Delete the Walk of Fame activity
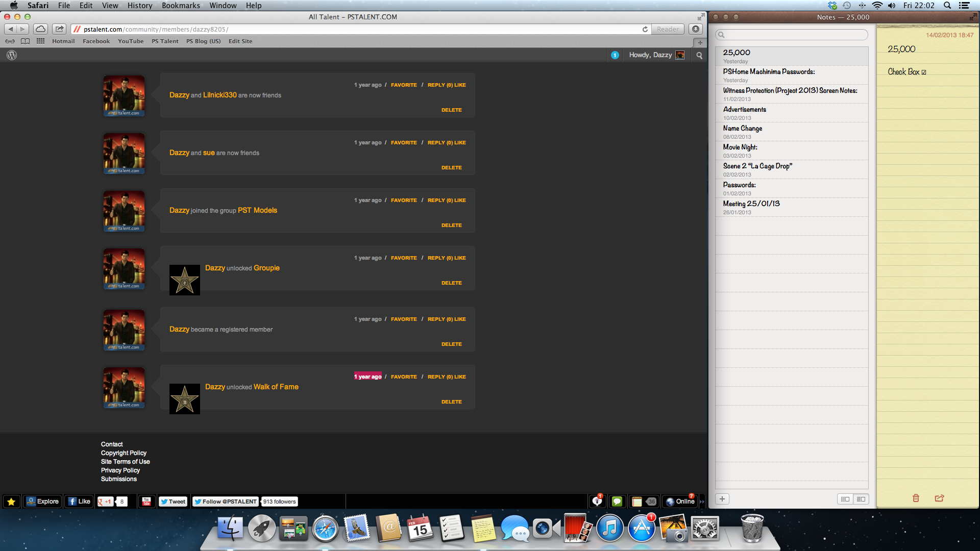 pyautogui.click(x=451, y=402)
